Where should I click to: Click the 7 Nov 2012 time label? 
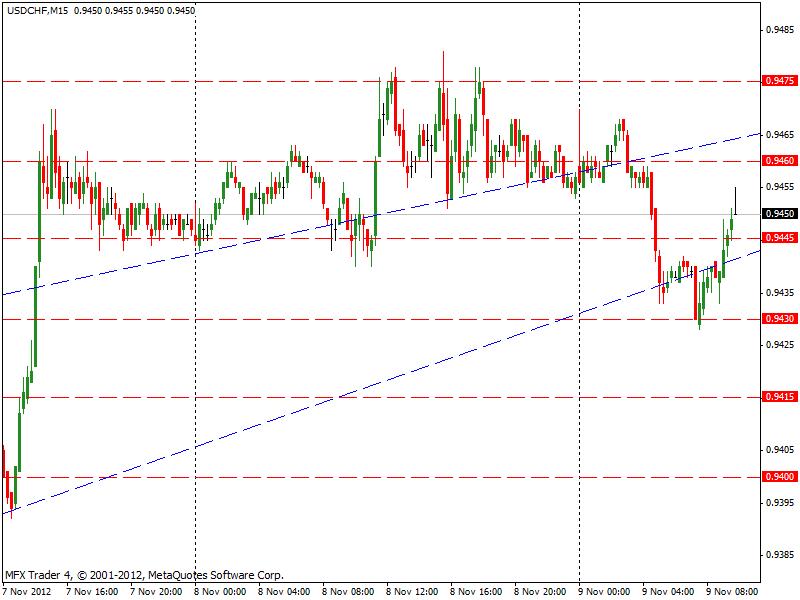pyautogui.click(x=28, y=592)
